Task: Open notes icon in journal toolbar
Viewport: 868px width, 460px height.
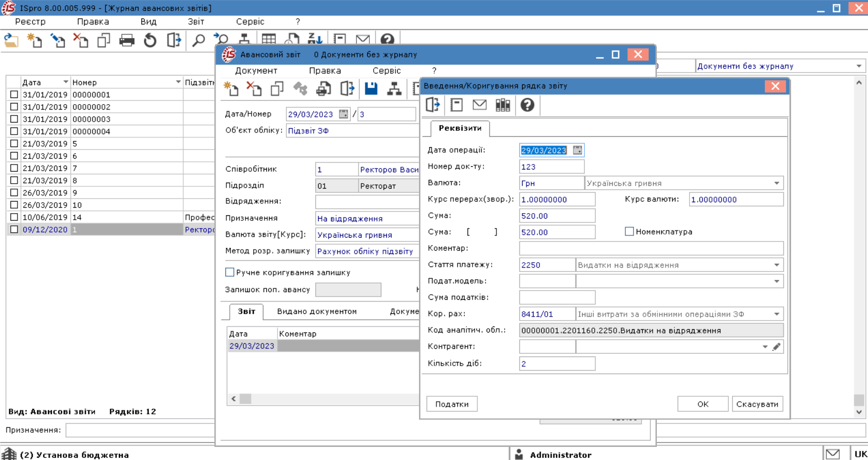Action: [x=340, y=39]
